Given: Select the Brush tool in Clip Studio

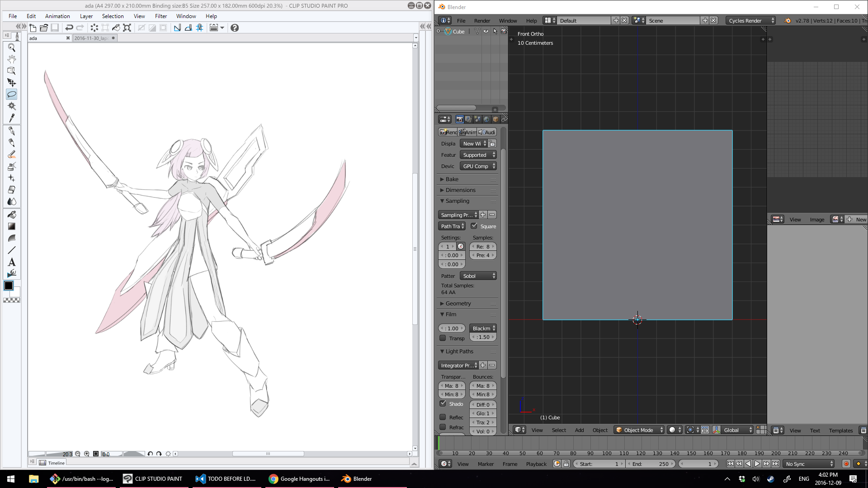Looking at the screenshot, I should [12, 155].
